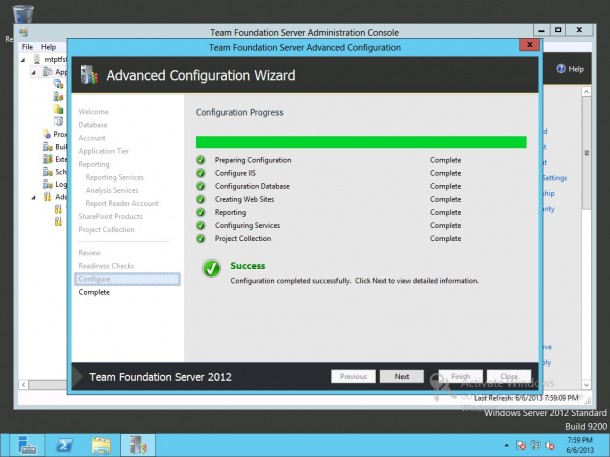
Task: Click the green configuration progress bar
Action: click(x=361, y=142)
